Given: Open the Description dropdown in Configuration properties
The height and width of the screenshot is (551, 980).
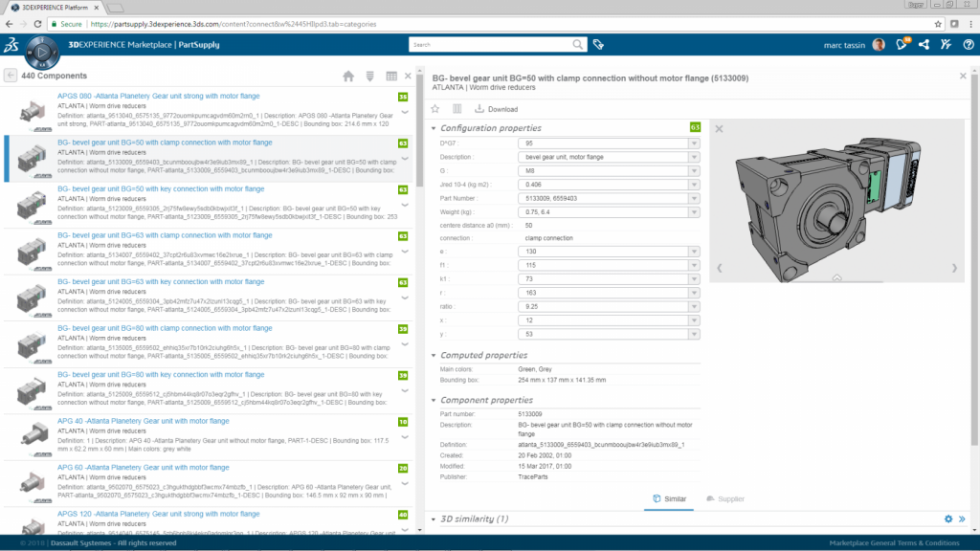Looking at the screenshot, I should pyautogui.click(x=693, y=156).
